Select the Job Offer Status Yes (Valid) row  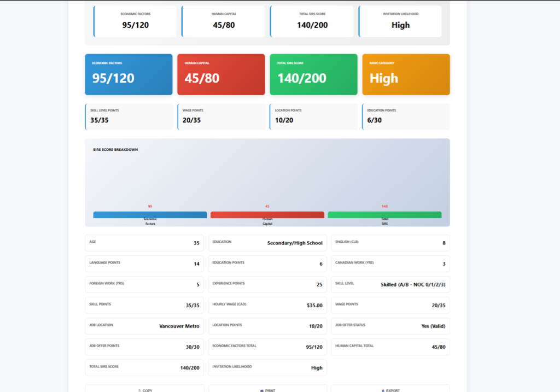(390, 326)
